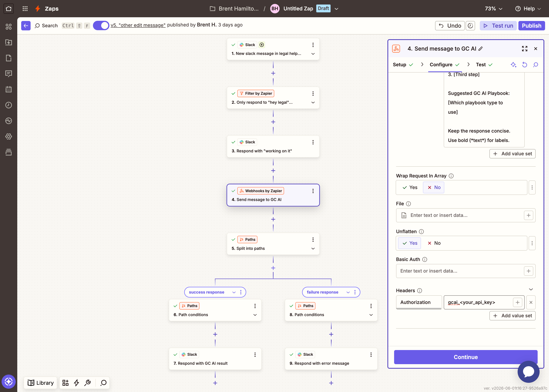Click the wrench tool icon in bottom toolbar
Screen dimensions: 549x392
point(88,383)
